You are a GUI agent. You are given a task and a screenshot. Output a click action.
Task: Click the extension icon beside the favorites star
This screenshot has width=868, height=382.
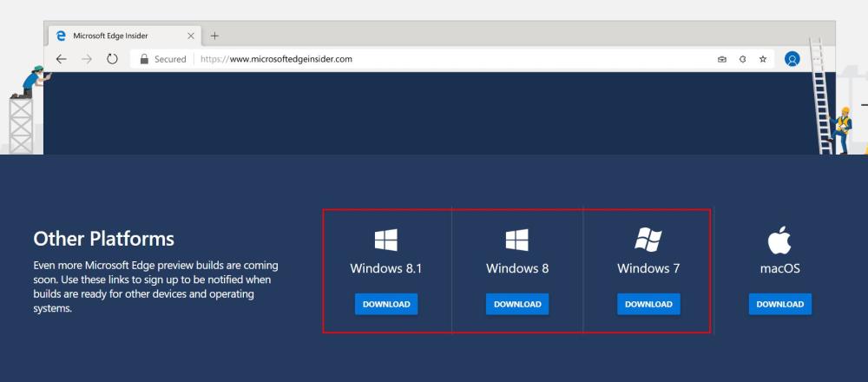point(743,59)
